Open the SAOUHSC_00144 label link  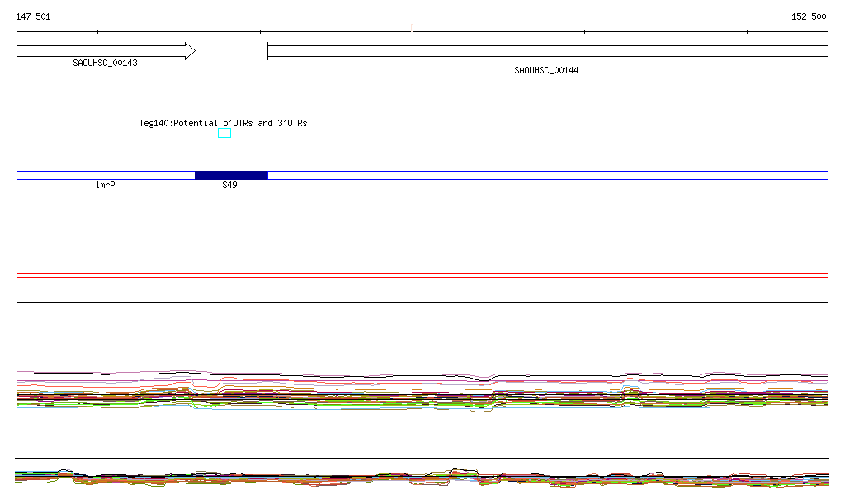click(x=546, y=70)
